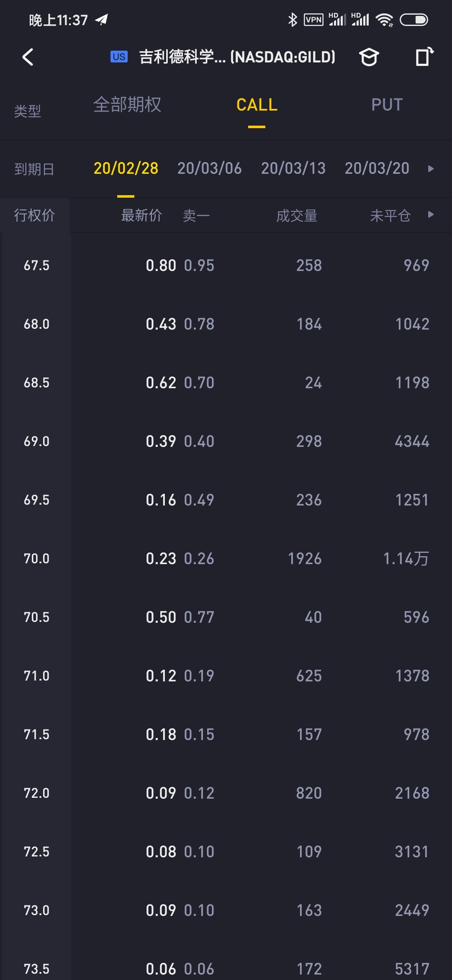
Task: Select expiration date 20/03/13
Action: point(293,168)
